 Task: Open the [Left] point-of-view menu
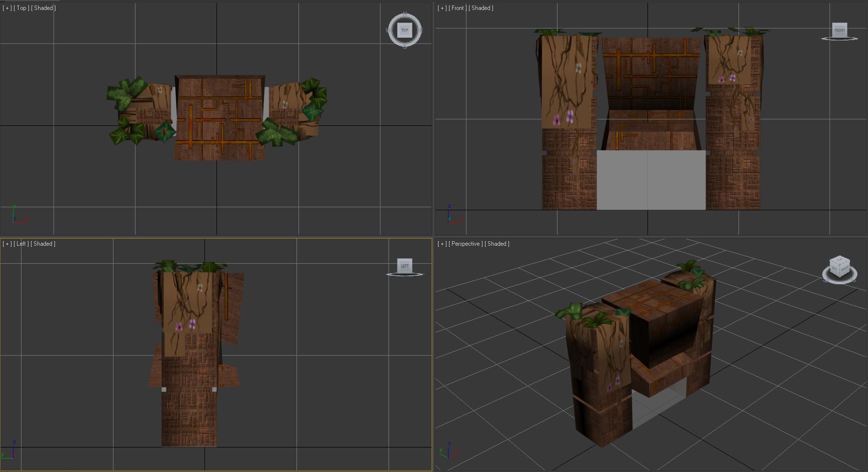click(21, 244)
